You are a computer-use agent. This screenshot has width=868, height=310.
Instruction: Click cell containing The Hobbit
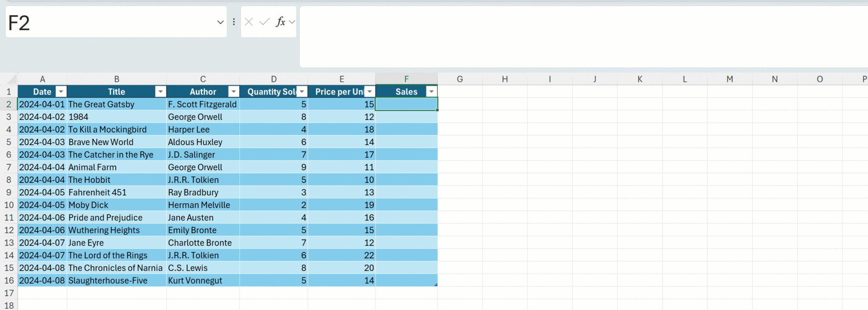pos(117,180)
